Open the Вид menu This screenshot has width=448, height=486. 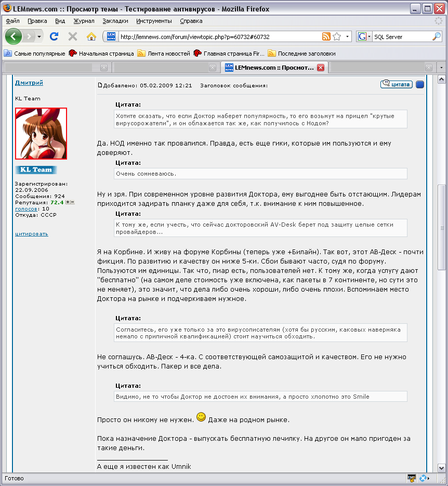click(60, 21)
